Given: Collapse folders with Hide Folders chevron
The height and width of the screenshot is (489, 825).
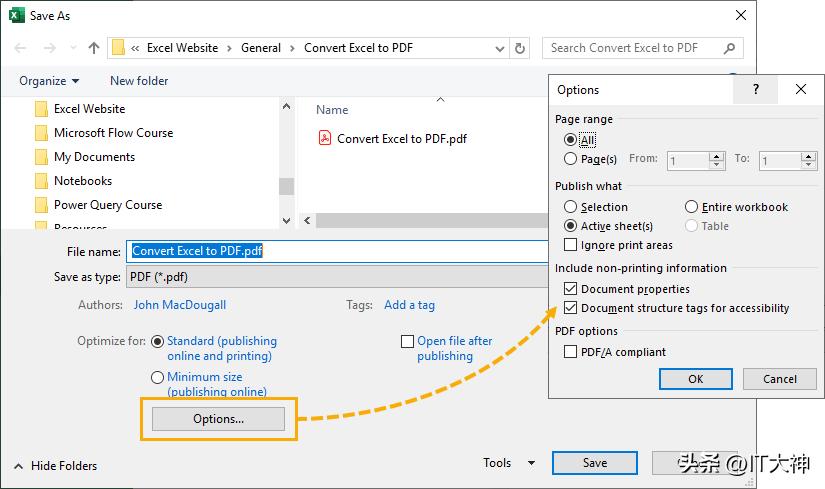Looking at the screenshot, I should (x=18, y=466).
